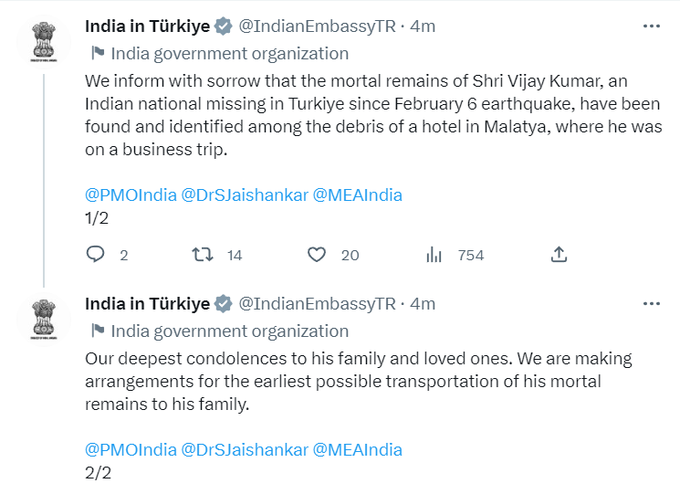Click verified badge on first tweet

click(224, 26)
